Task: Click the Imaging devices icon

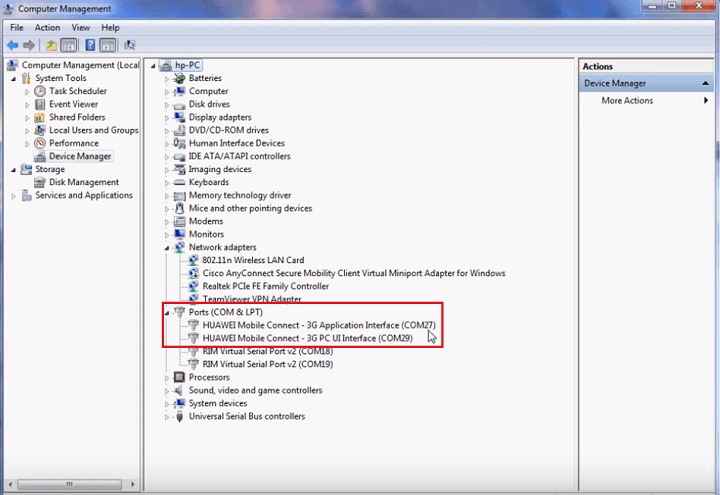Action: point(179,169)
